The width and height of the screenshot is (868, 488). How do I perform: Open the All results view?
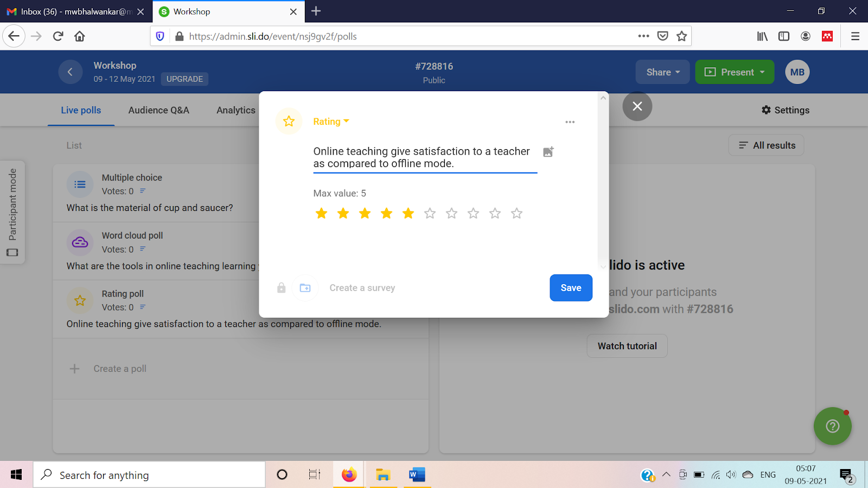[766, 145]
